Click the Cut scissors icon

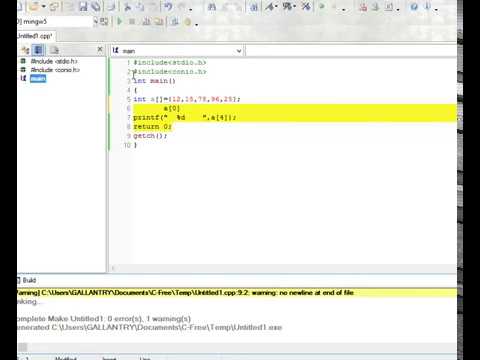127,6
